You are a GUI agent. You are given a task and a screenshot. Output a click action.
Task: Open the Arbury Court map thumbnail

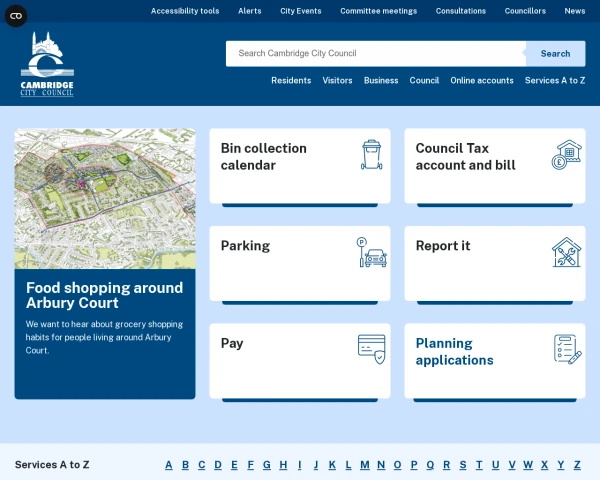click(105, 198)
